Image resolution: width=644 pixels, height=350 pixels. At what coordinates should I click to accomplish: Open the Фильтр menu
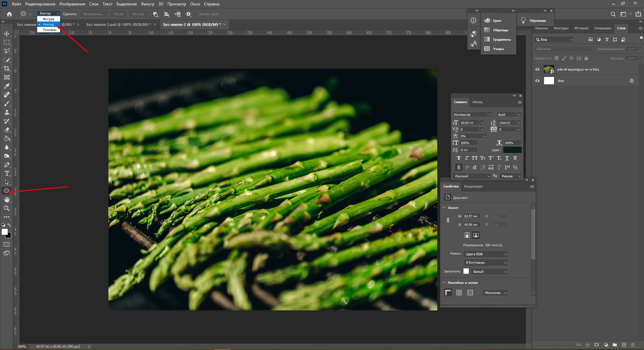click(147, 4)
